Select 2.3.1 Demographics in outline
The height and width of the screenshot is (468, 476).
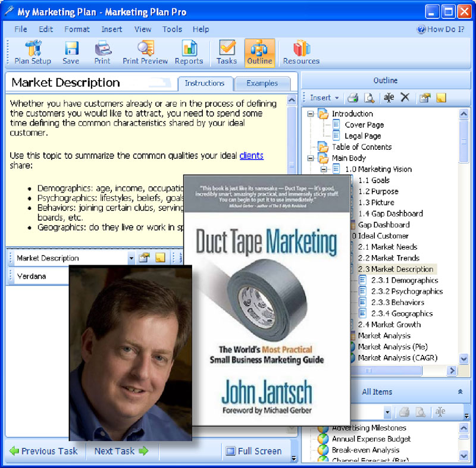[405, 280]
